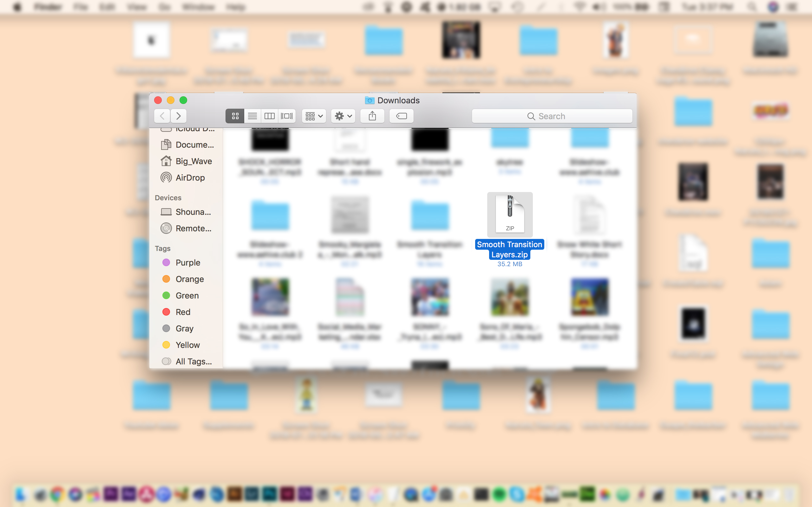This screenshot has height=507, width=812.
Task: Click the Search input field
Action: coord(552,116)
